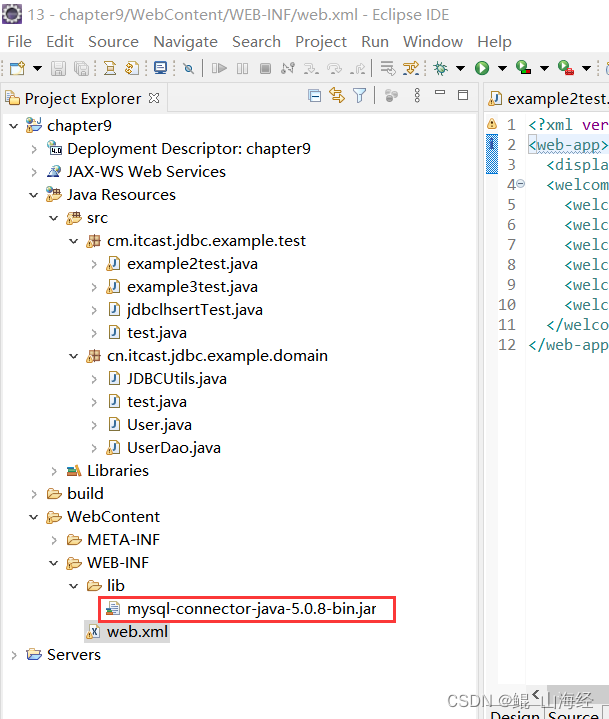This screenshot has height=719, width=609.
Task: Click the Step Return icon
Action: (x=358, y=68)
